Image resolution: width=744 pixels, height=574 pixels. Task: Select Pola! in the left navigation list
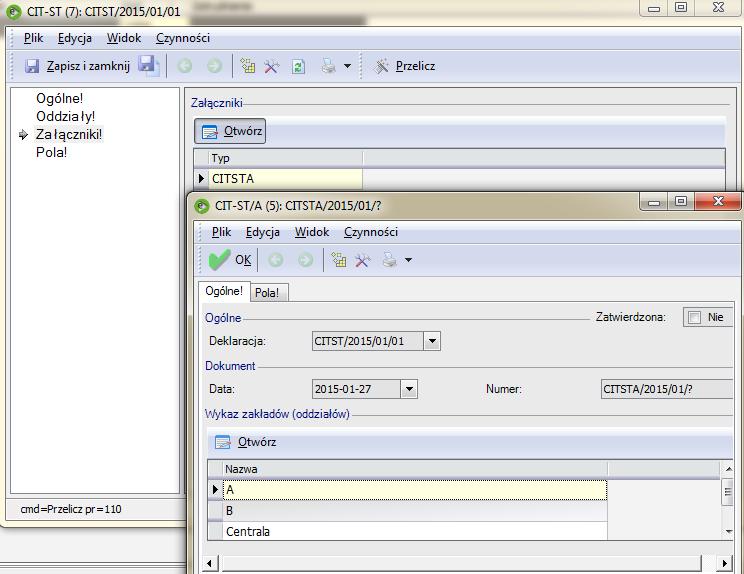(x=51, y=152)
